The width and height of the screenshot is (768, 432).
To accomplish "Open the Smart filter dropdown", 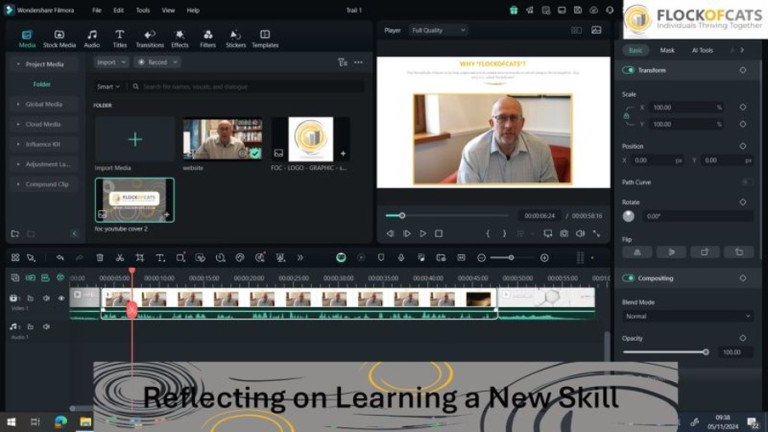I will click(108, 87).
